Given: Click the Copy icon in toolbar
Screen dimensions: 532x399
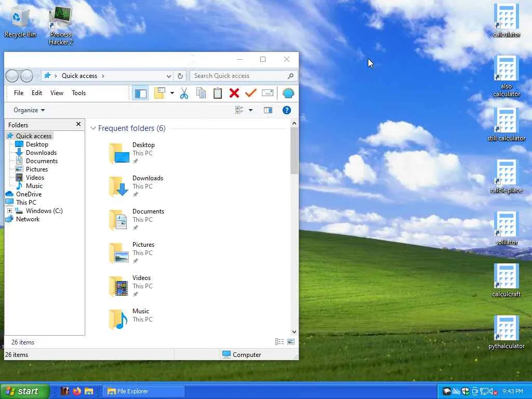Looking at the screenshot, I should coord(201,93).
